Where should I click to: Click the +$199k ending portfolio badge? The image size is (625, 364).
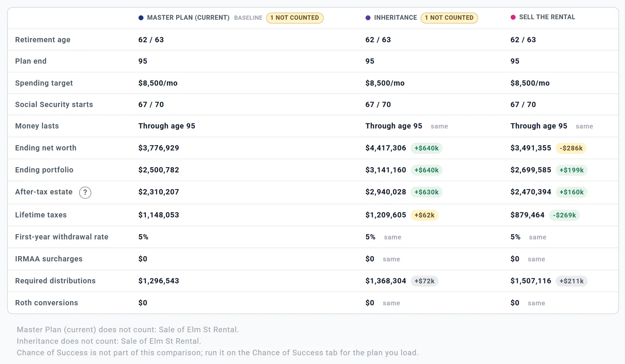pos(571,170)
